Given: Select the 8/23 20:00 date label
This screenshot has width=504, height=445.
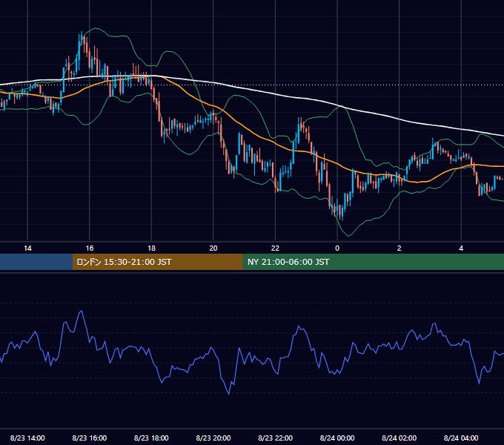Looking at the screenshot, I should [213, 438].
